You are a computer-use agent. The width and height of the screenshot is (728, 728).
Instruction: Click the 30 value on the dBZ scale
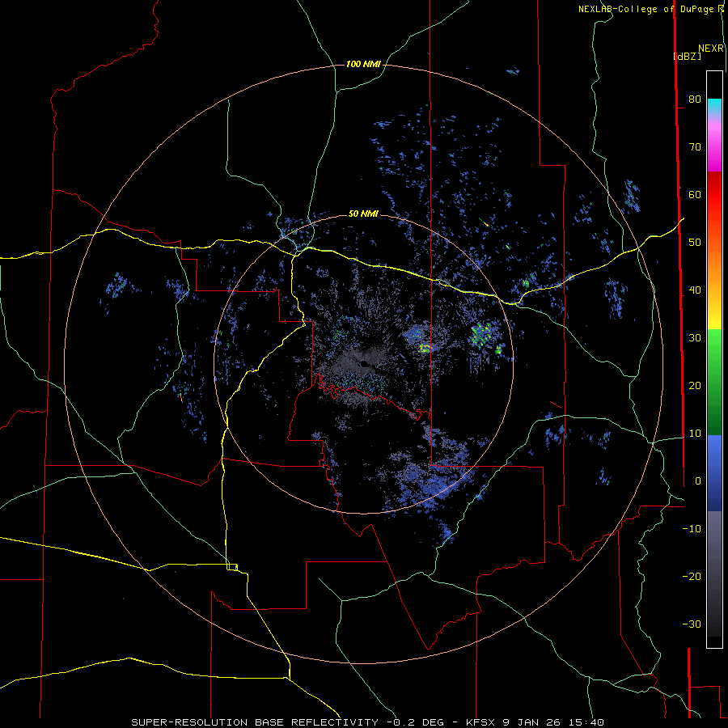(x=695, y=337)
